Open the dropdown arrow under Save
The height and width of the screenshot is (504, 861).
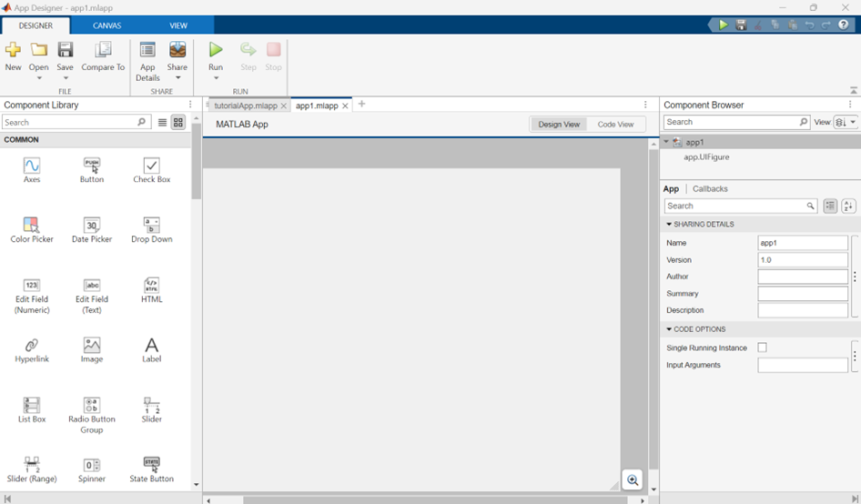65,78
